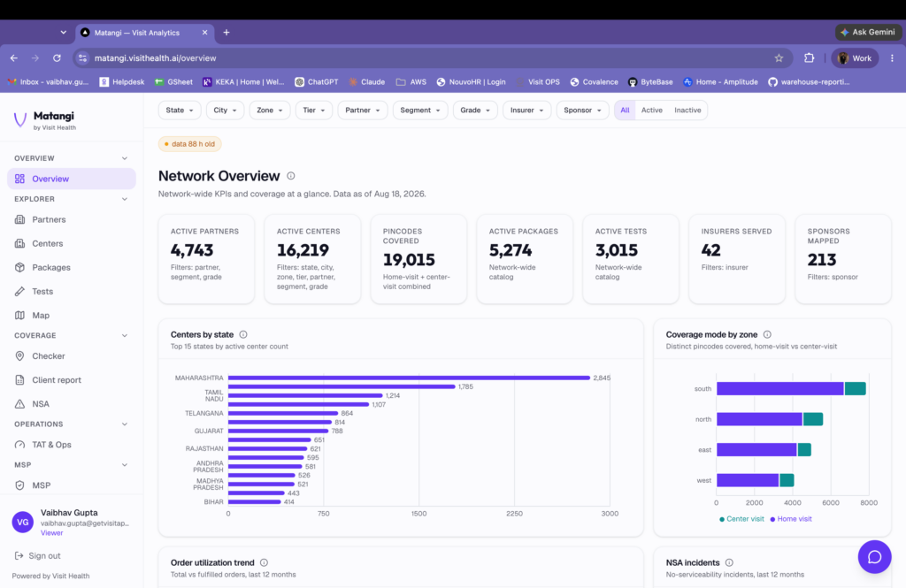906x588 pixels.
Task: Click the data 88 h old badge
Action: click(x=189, y=144)
